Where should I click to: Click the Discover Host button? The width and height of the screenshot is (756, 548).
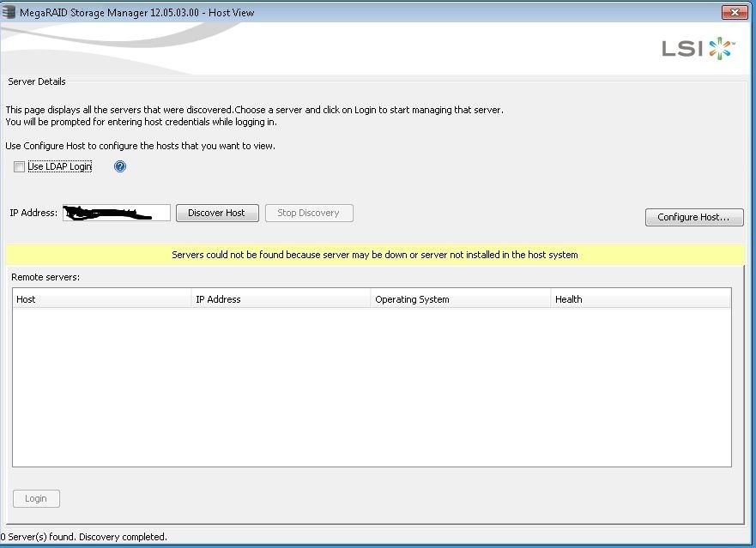tap(217, 213)
